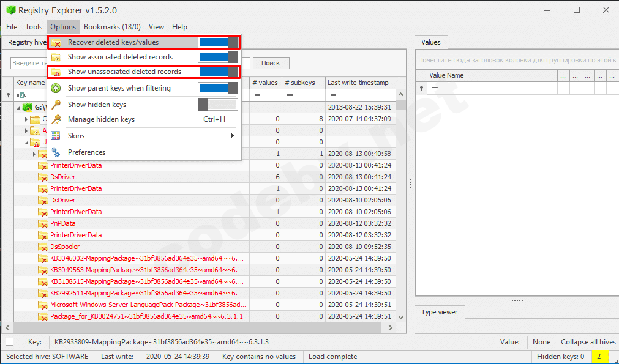
Task: Click the green Show parent keys icon
Action: [x=56, y=88]
